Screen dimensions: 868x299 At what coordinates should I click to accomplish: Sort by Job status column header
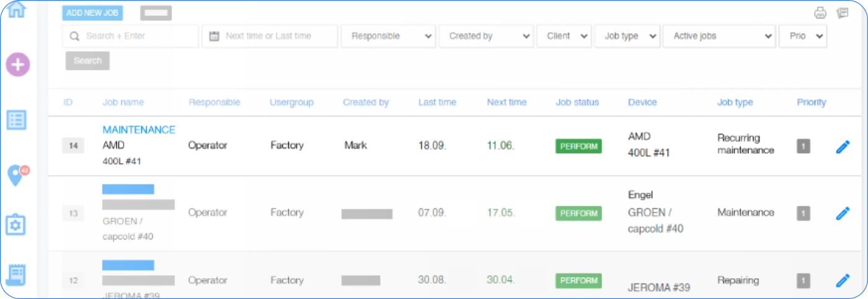click(577, 102)
